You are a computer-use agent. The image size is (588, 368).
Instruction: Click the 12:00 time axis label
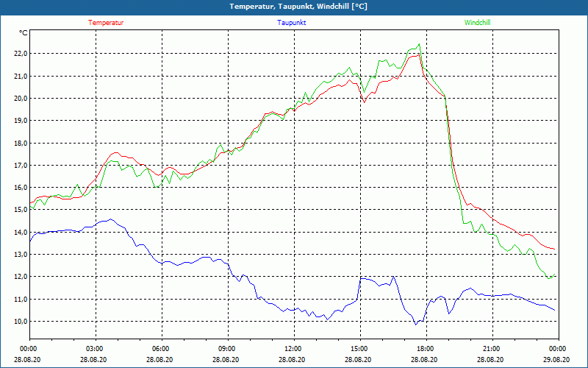click(292, 349)
